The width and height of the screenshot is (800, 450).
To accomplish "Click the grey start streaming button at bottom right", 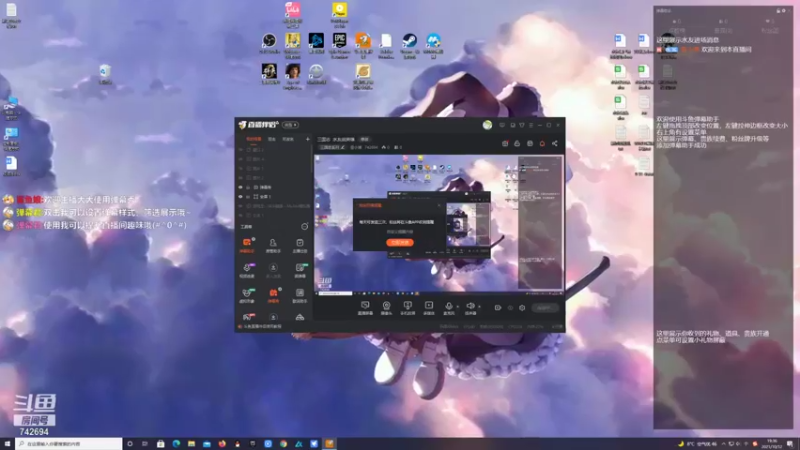I will click(x=545, y=308).
